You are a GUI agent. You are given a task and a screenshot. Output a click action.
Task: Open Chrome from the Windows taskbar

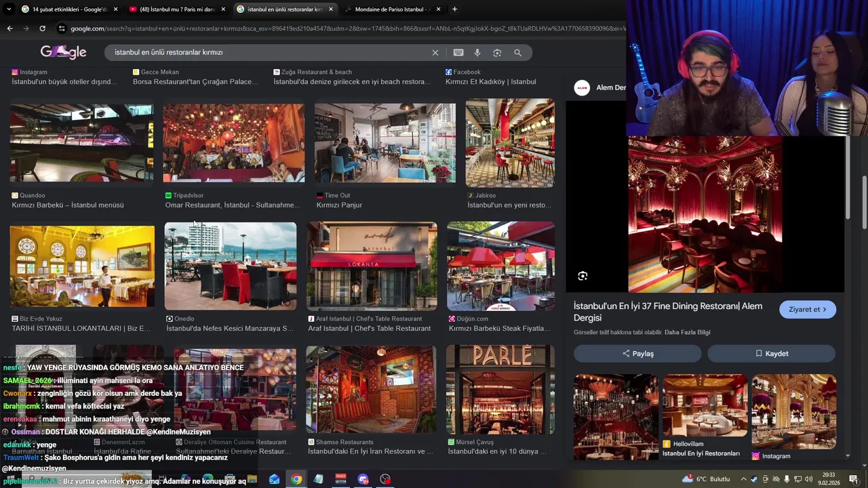[x=296, y=479]
